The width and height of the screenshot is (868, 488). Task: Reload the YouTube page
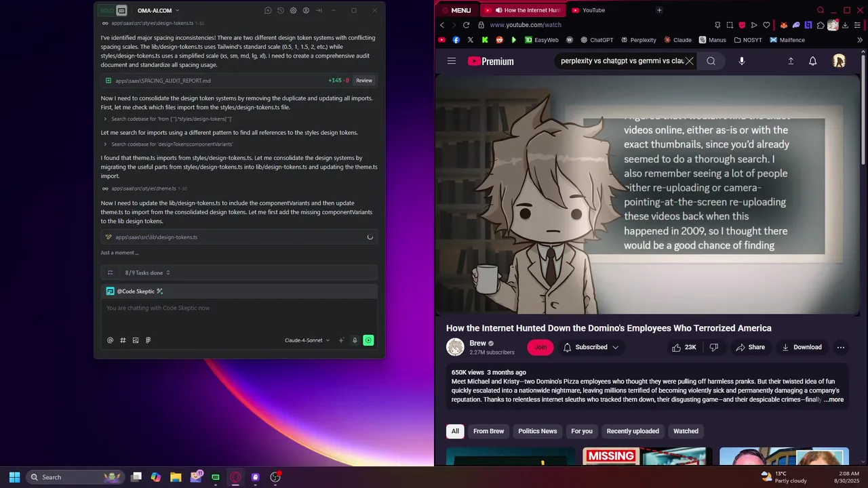[x=467, y=25]
